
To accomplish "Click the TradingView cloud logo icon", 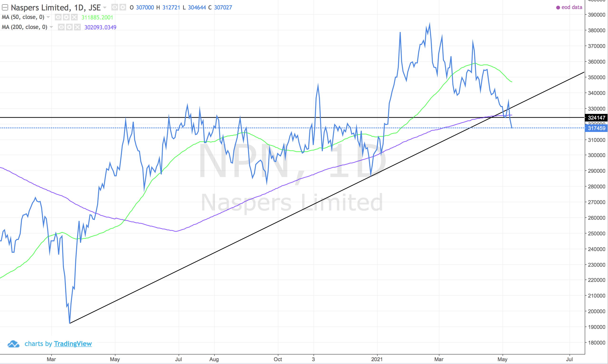I will point(14,344).
